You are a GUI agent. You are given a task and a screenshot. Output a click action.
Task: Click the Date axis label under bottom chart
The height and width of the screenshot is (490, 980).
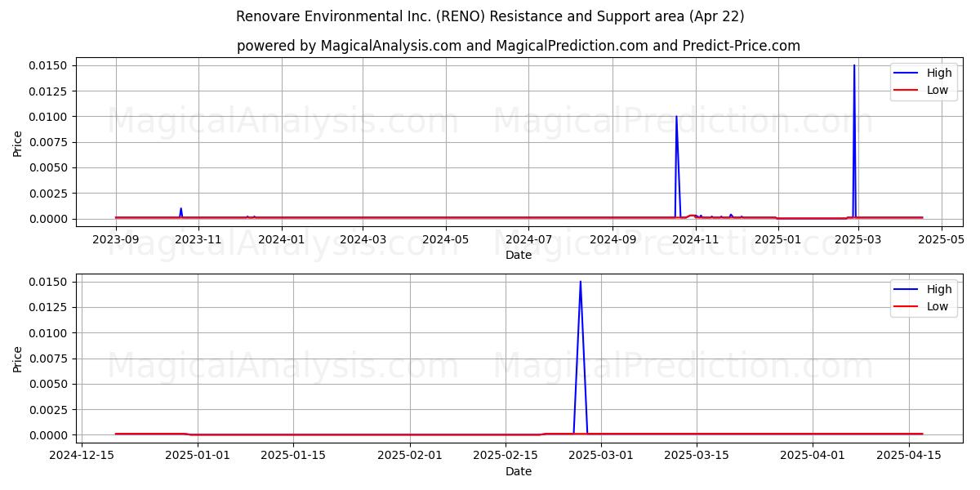[x=519, y=471]
